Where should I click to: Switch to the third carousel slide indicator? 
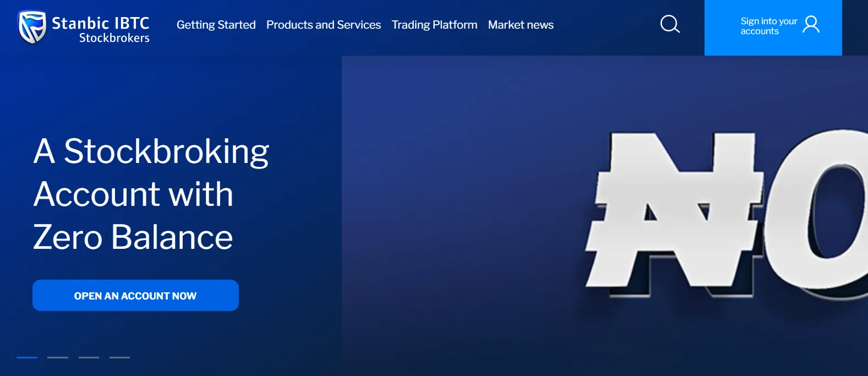click(89, 357)
